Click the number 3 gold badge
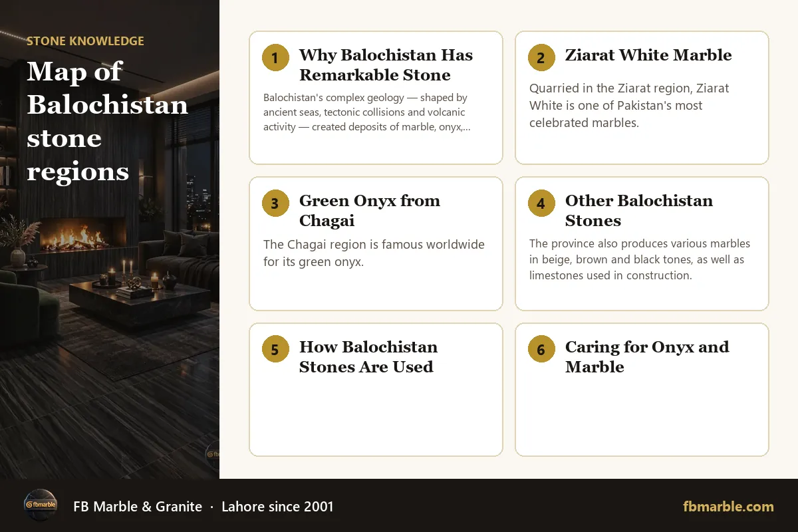Screen dimensions: 798x532 click(x=275, y=203)
